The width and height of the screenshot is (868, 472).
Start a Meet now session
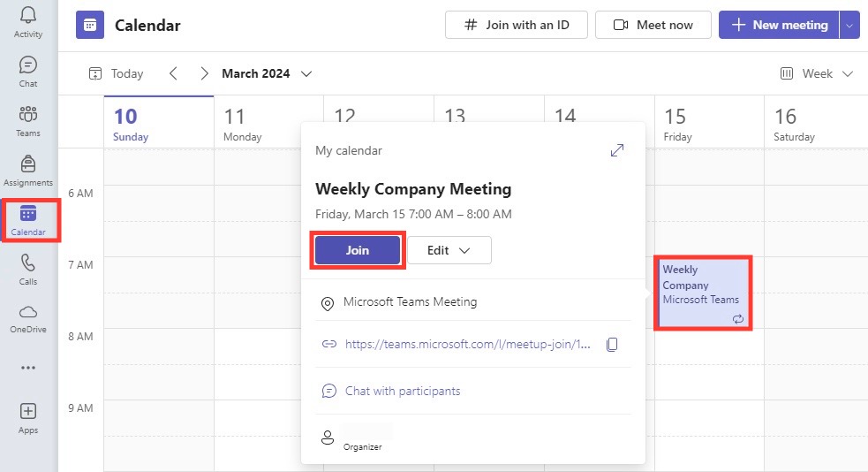click(653, 25)
